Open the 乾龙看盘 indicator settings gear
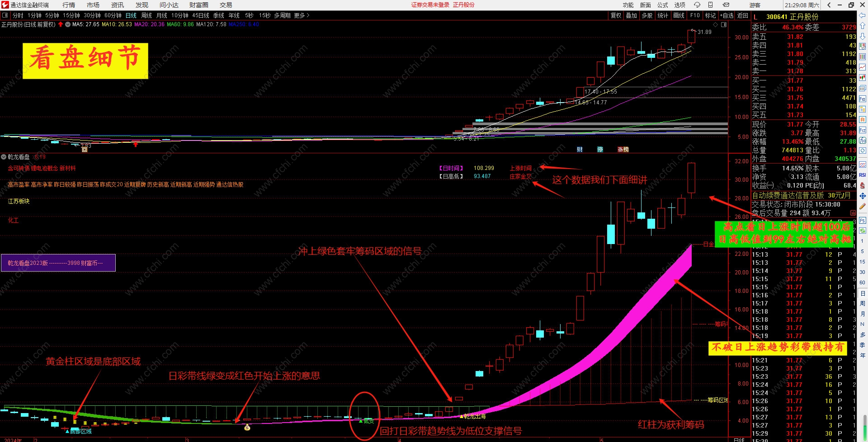 pos(4,157)
